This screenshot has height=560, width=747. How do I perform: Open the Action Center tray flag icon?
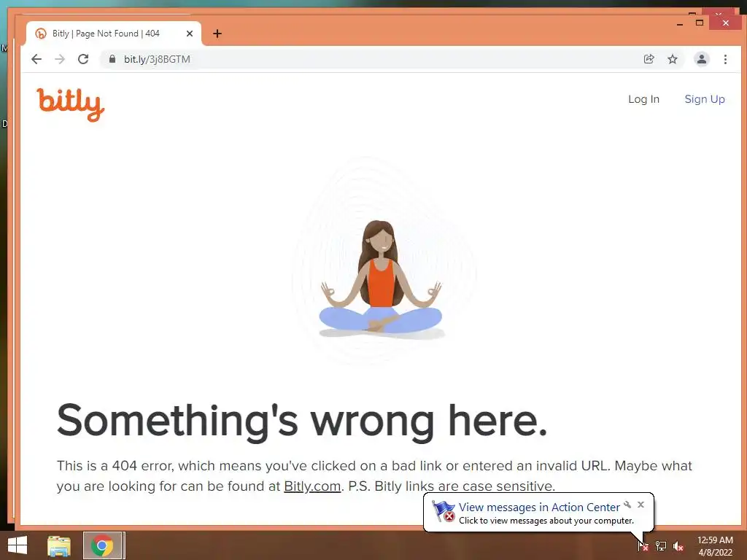tap(643, 545)
